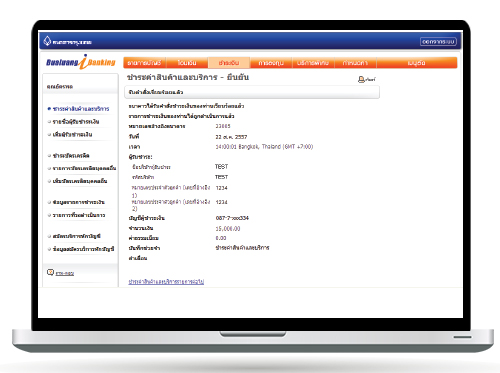Open the กำหนดค่า (Settings) tab
The height and width of the screenshot is (373, 500).
click(x=355, y=63)
